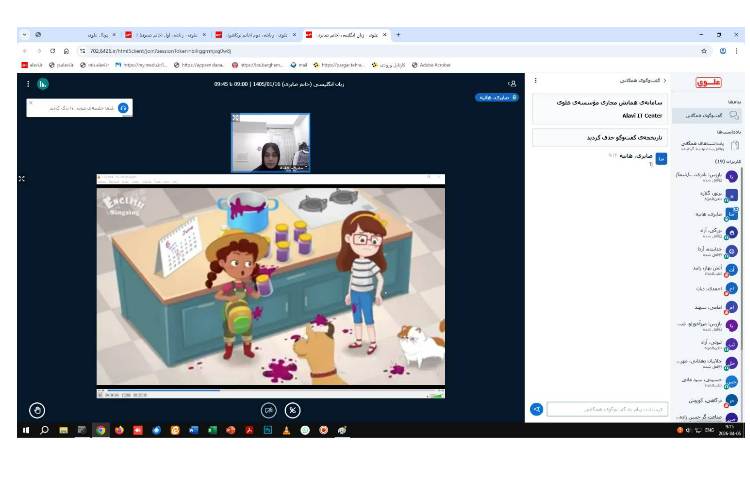This screenshot has width=750, height=480.
Task: Open the mail bookmark
Action: pyautogui.click(x=299, y=65)
